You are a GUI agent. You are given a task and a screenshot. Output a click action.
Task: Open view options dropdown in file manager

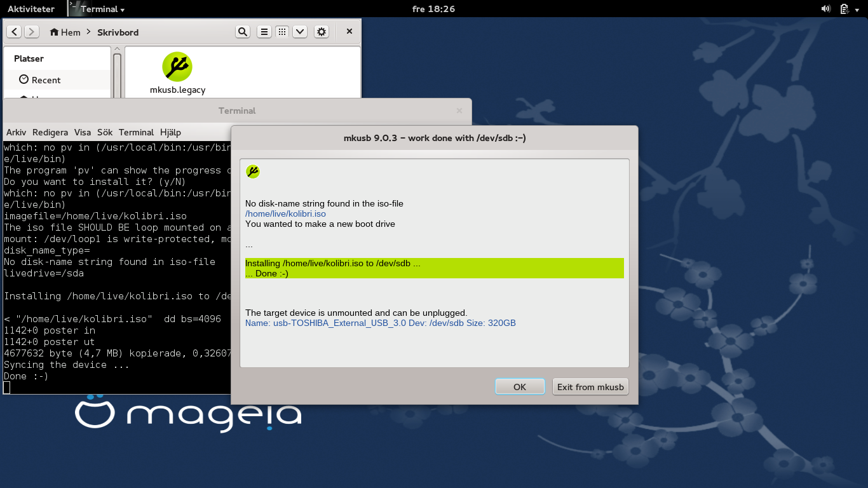tap(300, 32)
